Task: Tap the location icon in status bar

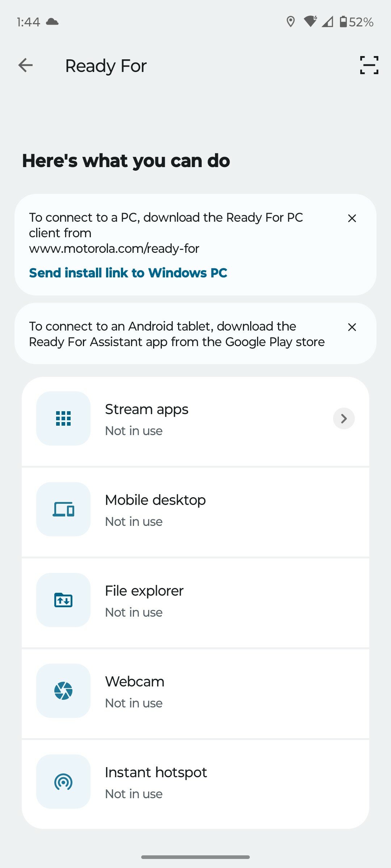Action: pos(290,22)
